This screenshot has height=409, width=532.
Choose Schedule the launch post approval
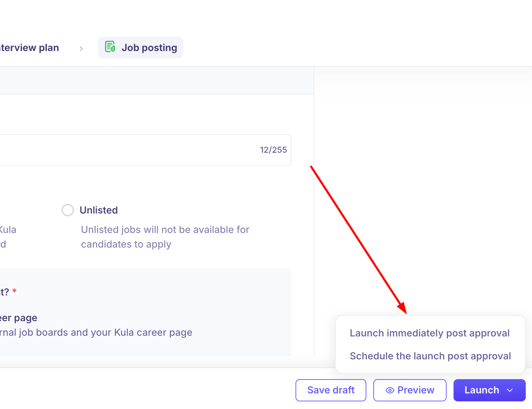430,356
